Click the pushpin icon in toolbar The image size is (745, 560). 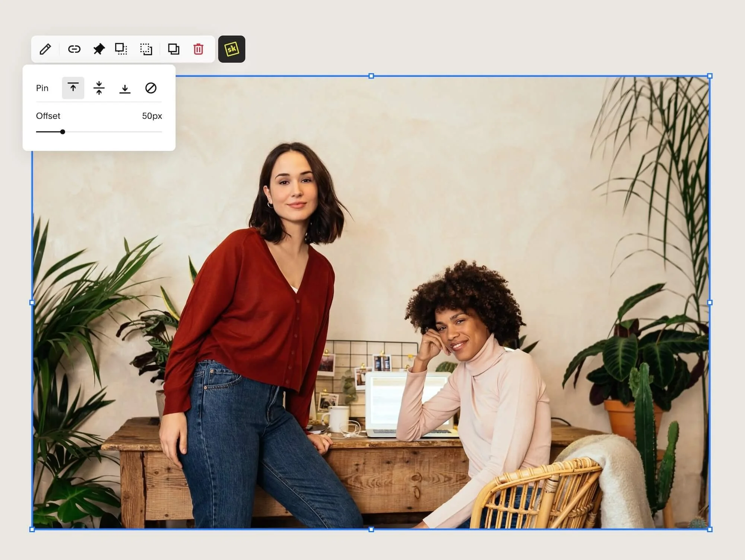click(x=99, y=49)
